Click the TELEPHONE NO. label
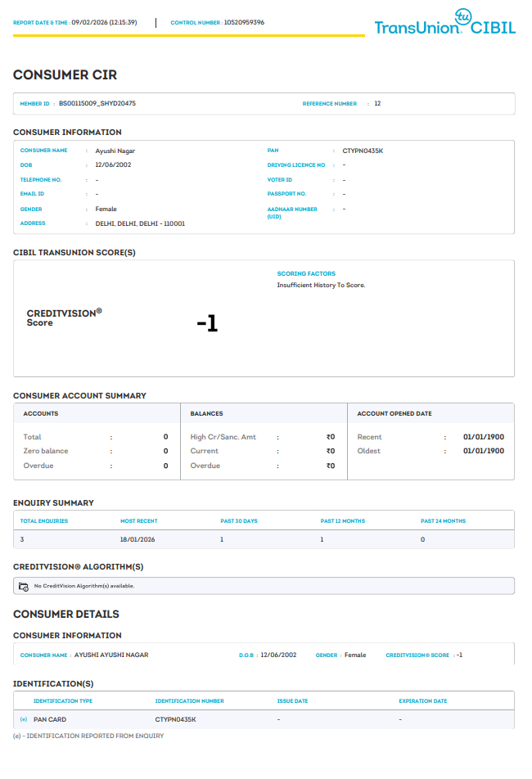Image resolution: width=532 pixels, height=779 pixels. coord(41,180)
